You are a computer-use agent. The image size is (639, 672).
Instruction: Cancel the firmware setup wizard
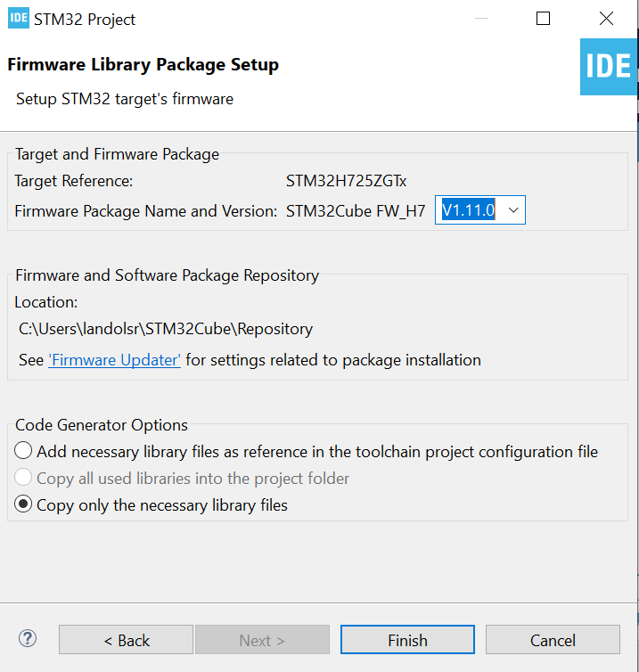click(553, 640)
